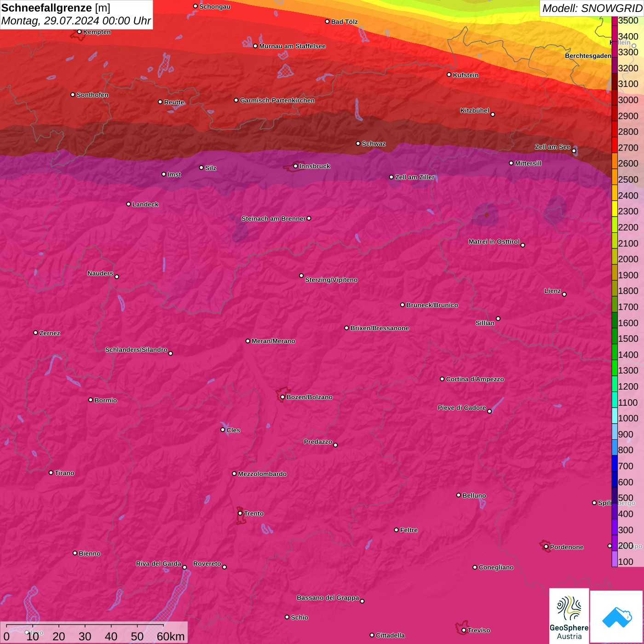Click the Bad Tölz city label
This screenshot has width=644, height=644.
pyautogui.click(x=344, y=22)
